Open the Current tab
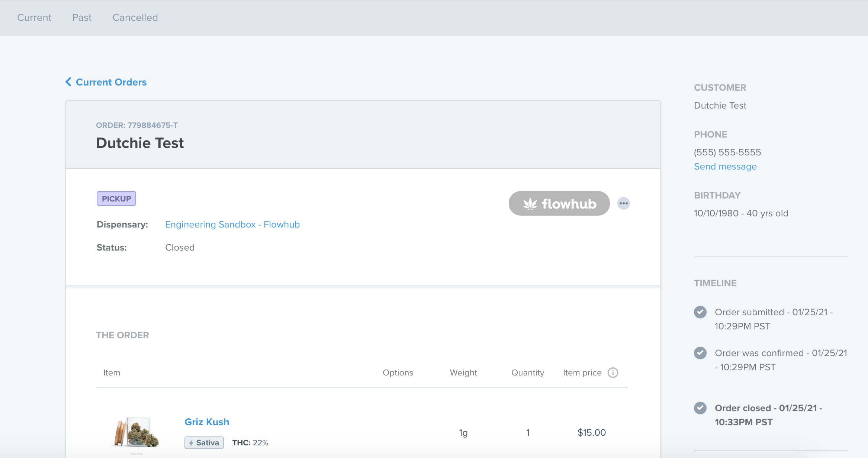868x458 pixels. pyautogui.click(x=34, y=17)
